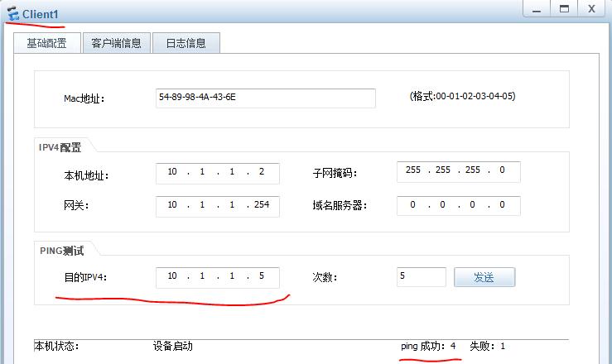
Task: Click the 发送 button to send ping
Action: tap(484, 276)
